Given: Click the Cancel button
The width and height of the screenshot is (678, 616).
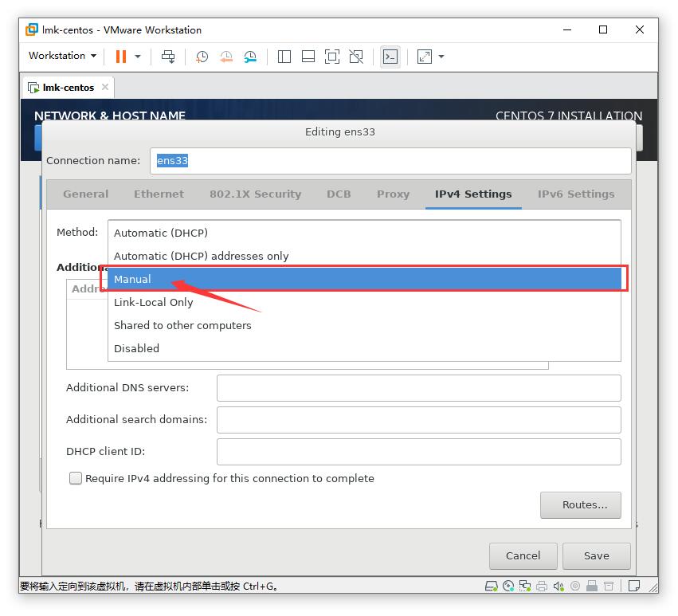Looking at the screenshot, I should [523, 556].
